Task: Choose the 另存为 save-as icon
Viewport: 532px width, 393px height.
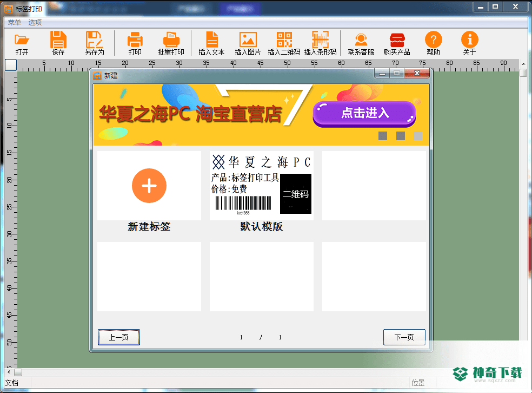Action: tap(94, 43)
